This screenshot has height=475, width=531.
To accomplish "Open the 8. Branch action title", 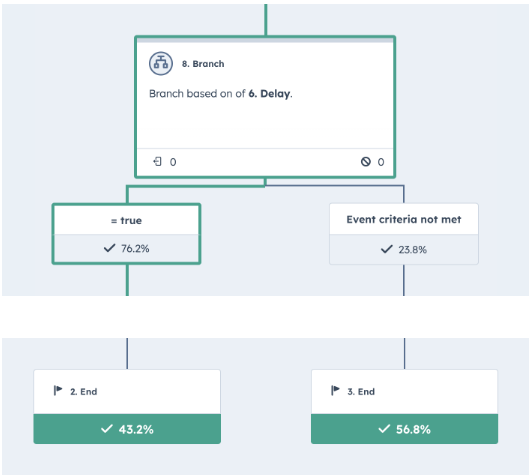I will click(203, 64).
